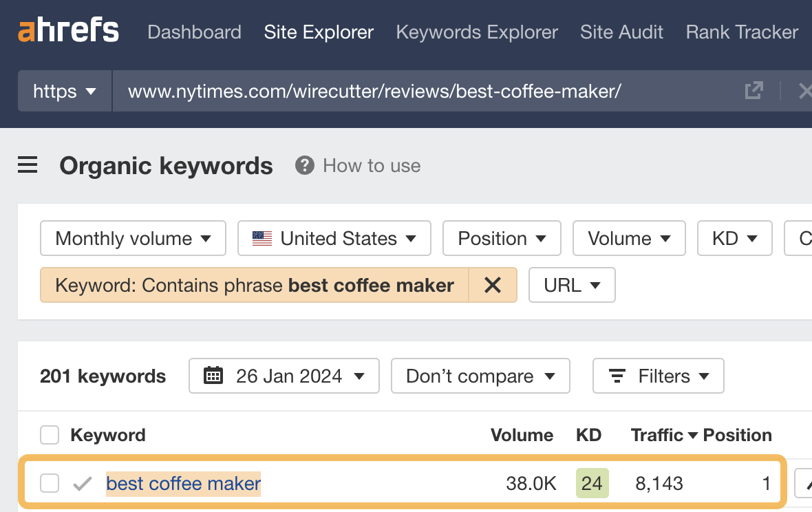The height and width of the screenshot is (512, 812).
Task: Open the 'best coffee maker' keyword link
Action: pos(183,483)
